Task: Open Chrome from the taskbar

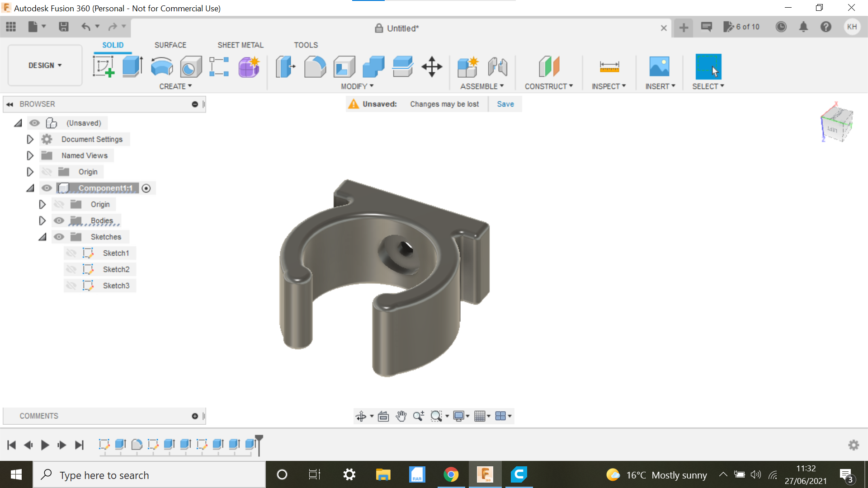Action: (451, 474)
